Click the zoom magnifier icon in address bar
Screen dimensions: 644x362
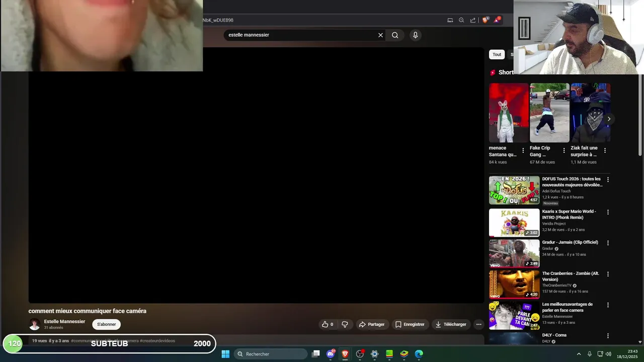coord(461,20)
